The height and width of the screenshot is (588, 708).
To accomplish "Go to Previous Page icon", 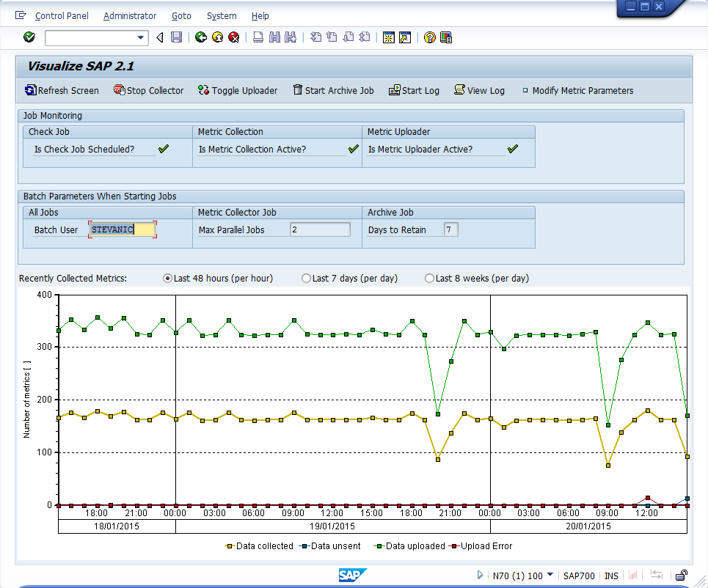I will 332,37.
